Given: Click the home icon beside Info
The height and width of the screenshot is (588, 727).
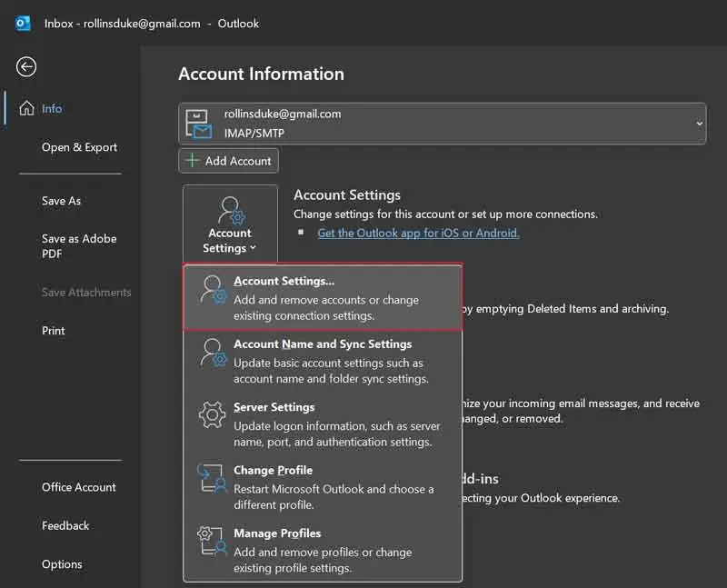Looking at the screenshot, I should (x=26, y=107).
